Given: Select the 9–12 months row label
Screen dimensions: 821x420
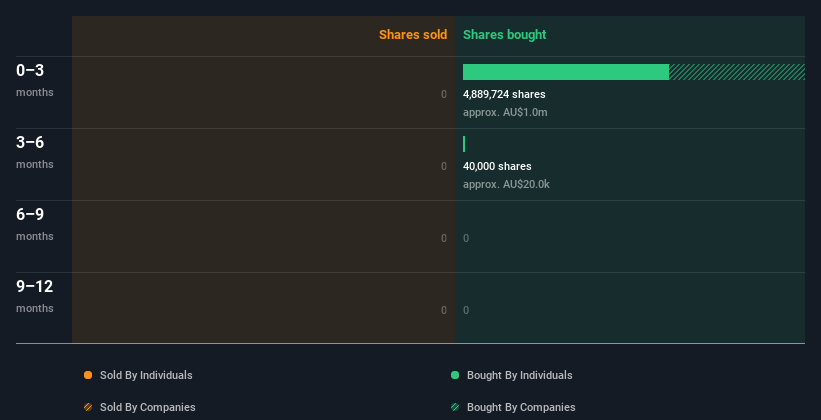Looking at the screenshot, I should coord(35,296).
